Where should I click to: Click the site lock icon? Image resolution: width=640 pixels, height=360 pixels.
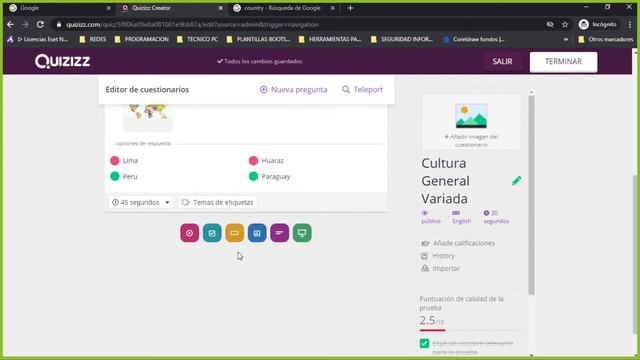pos(59,24)
